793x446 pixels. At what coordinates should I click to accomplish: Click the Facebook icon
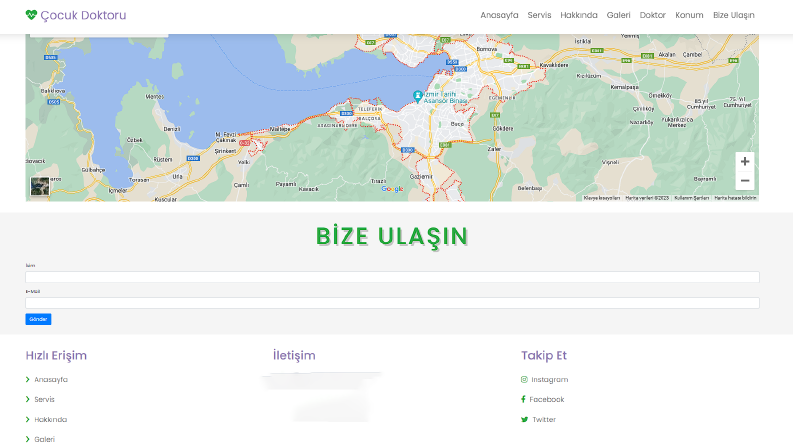click(x=523, y=399)
